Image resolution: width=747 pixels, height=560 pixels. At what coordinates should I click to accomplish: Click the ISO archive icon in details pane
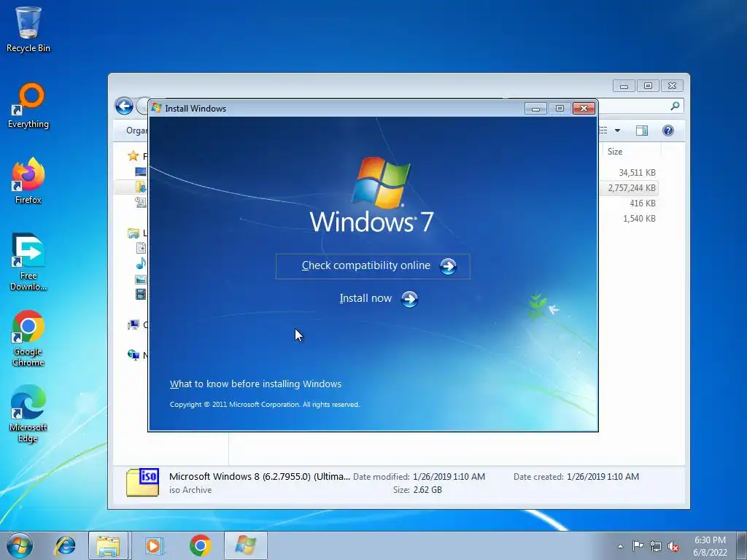click(x=142, y=483)
